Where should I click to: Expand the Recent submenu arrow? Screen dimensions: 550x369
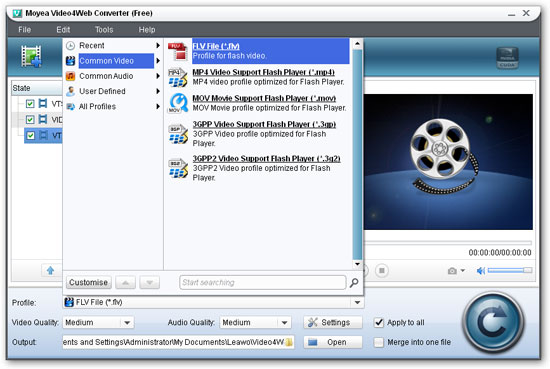(158, 46)
